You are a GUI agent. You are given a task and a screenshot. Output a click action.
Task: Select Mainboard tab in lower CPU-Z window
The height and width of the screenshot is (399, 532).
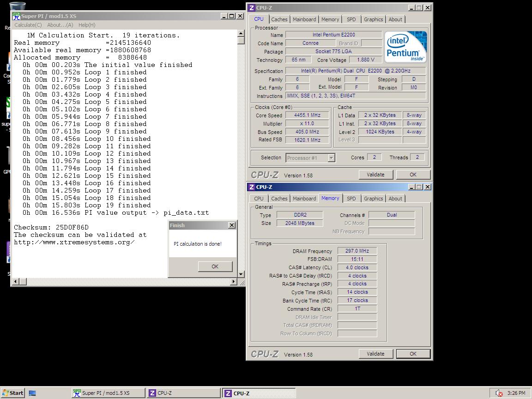[304, 199]
